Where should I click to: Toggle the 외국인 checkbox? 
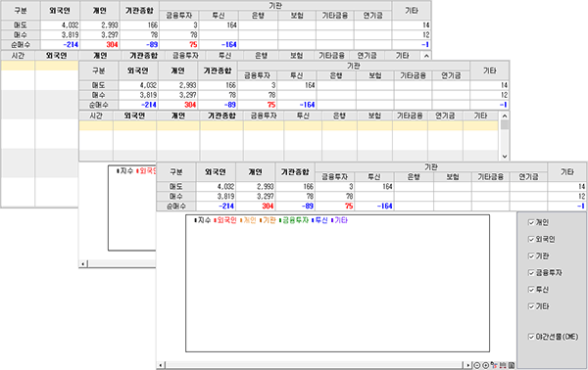tap(531, 239)
